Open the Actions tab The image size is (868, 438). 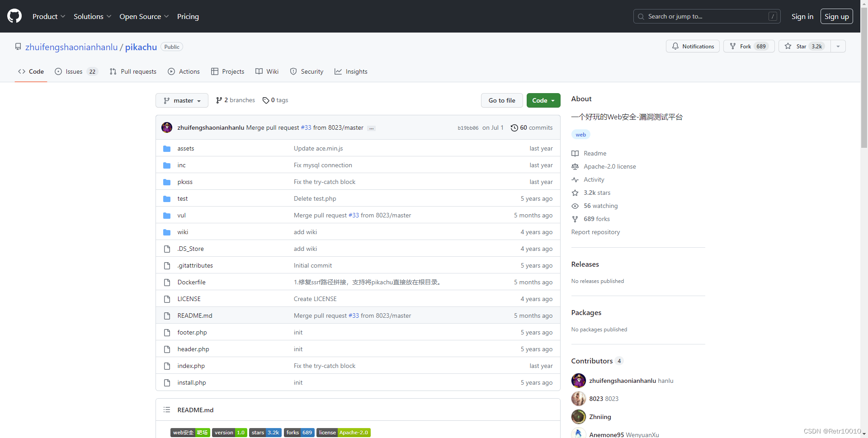pyautogui.click(x=184, y=71)
